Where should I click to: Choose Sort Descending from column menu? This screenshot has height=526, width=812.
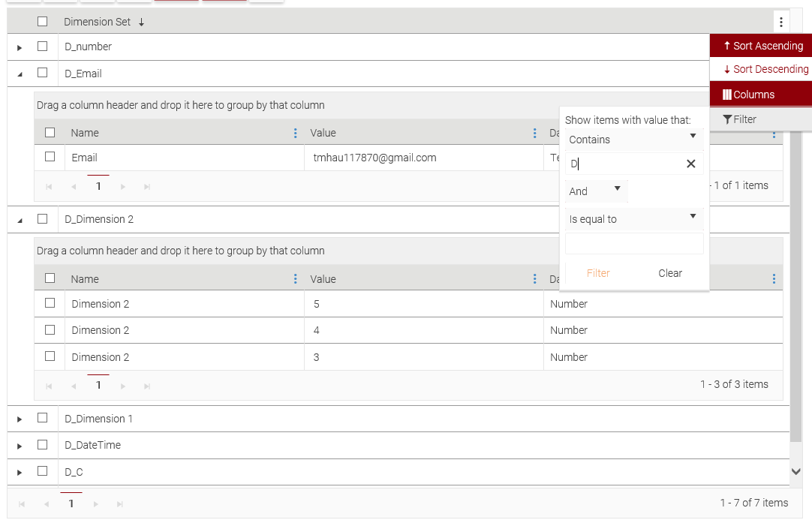[x=765, y=69]
